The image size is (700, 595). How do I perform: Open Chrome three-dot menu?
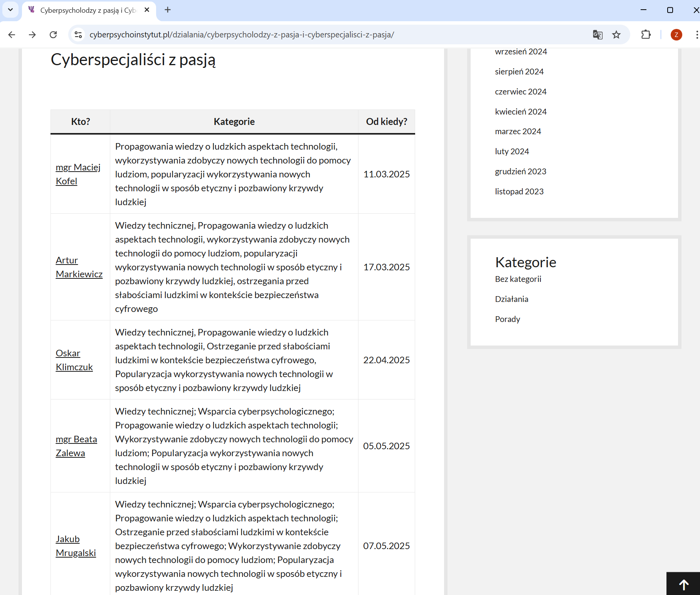697,35
